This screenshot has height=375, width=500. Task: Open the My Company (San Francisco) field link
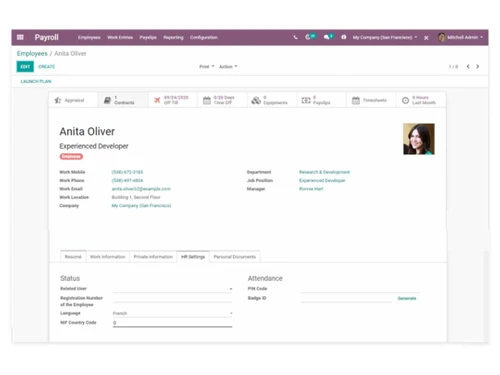(141, 206)
